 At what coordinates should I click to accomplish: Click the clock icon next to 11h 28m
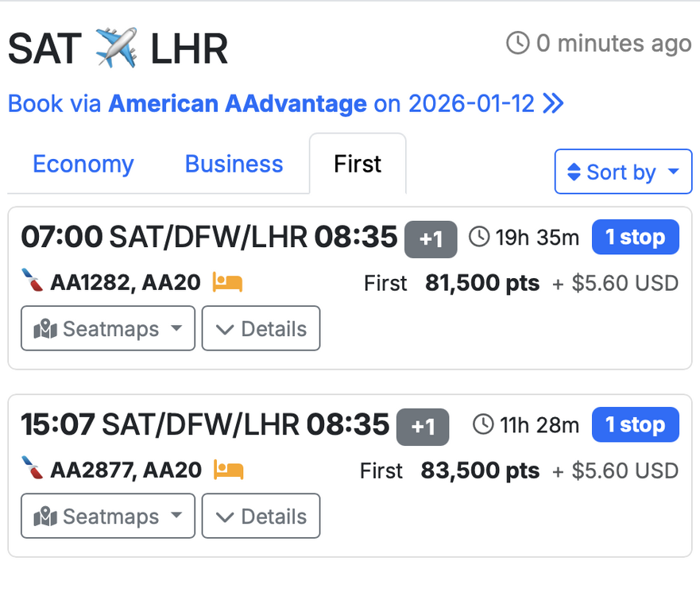[483, 424]
